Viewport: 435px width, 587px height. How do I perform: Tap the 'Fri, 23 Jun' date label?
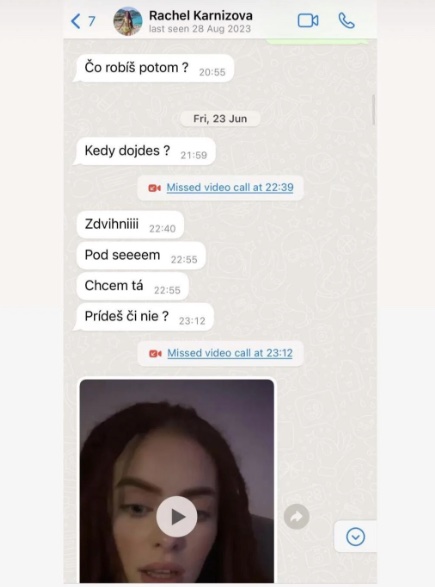click(x=220, y=119)
